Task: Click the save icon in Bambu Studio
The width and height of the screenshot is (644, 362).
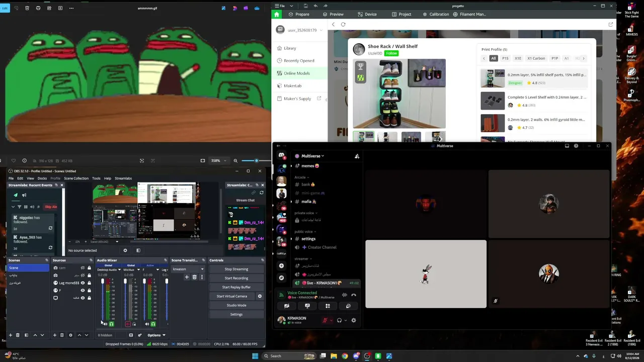Action: [x=305, y=6]
